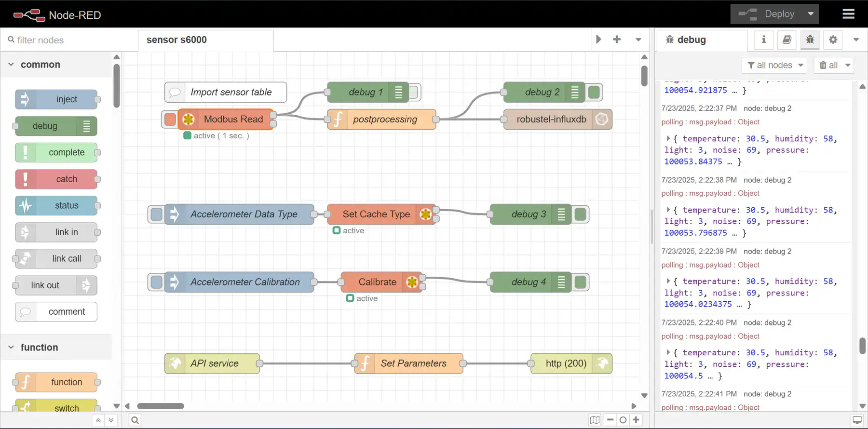868x429 pixels.
Task: Open the main hamburger menu
Action: [x=848, y=14]
